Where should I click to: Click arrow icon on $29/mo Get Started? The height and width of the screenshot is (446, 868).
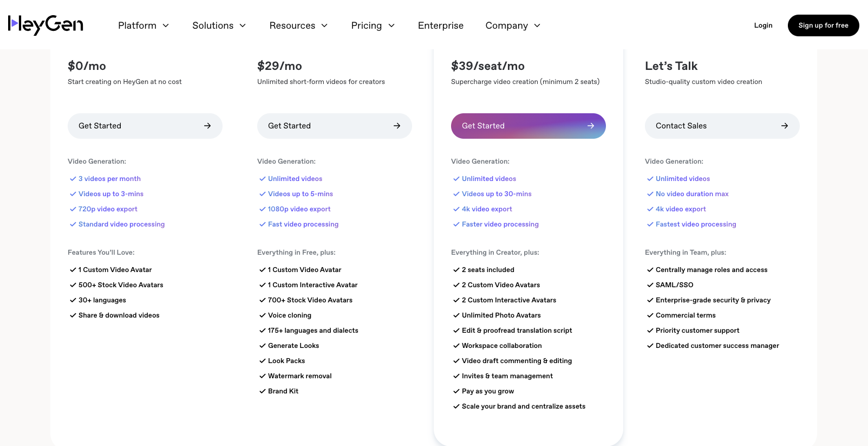pos(397,126)
